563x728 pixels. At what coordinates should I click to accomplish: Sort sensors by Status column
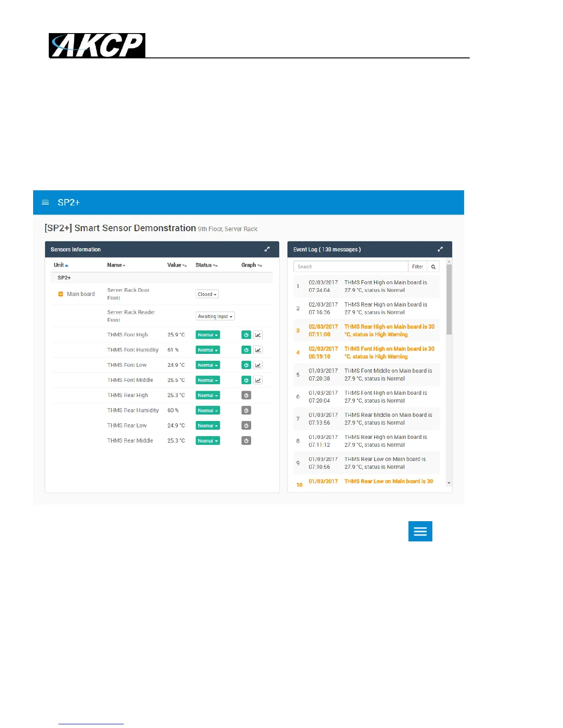[207, 265]
